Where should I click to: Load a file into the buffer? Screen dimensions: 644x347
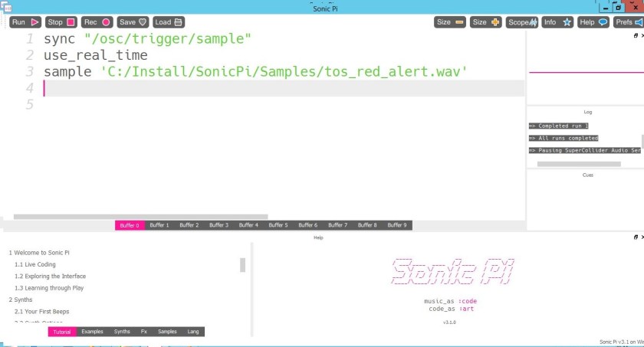tap(169, 22)
